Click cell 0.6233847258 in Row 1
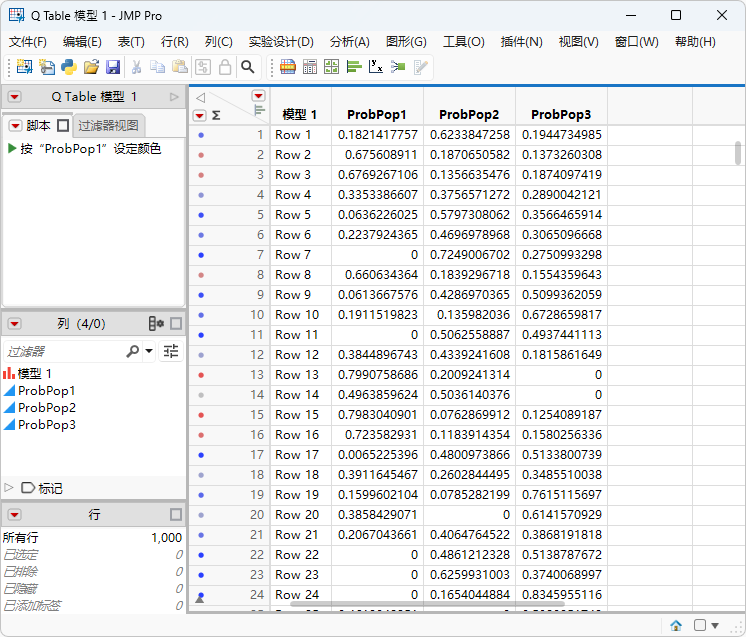The image size is (746, 637). [x=469, y=135]
